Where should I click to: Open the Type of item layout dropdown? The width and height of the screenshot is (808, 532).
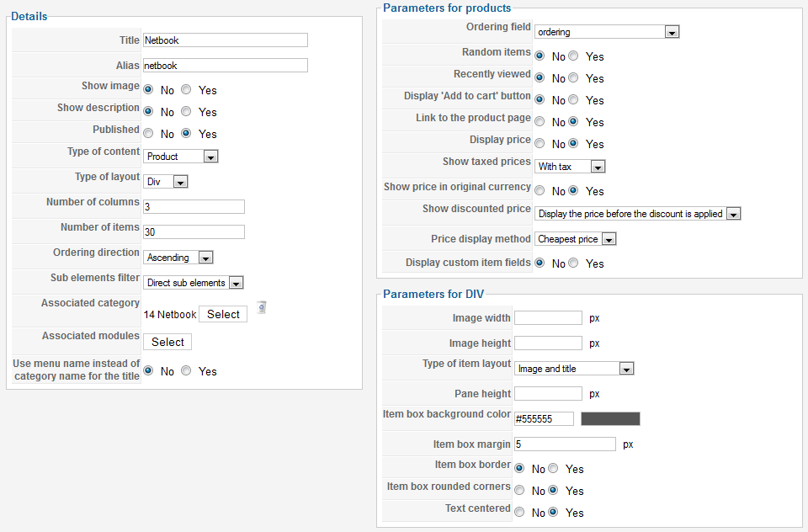[574, 369]
